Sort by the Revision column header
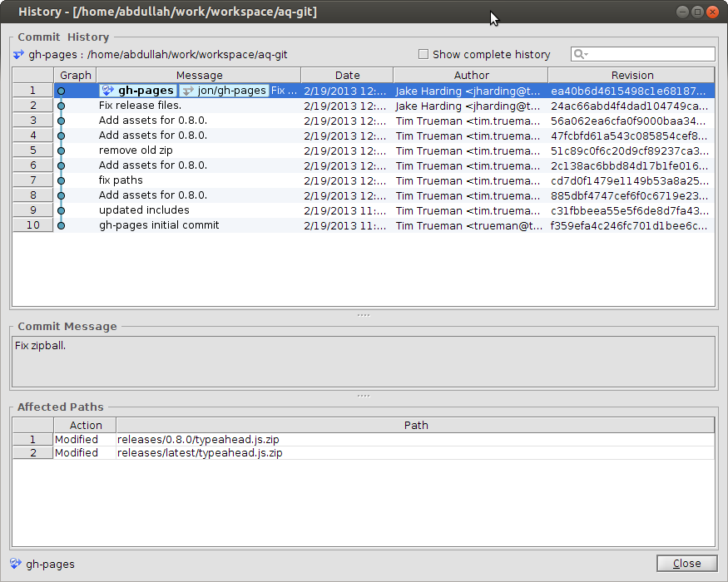 631,75
